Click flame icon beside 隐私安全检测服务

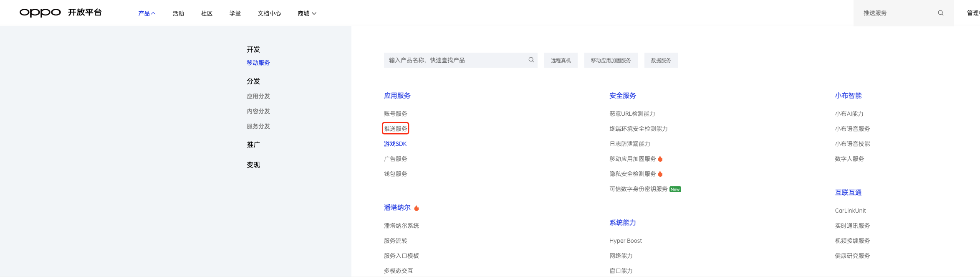pyautogui.click(x=660, y=174)
